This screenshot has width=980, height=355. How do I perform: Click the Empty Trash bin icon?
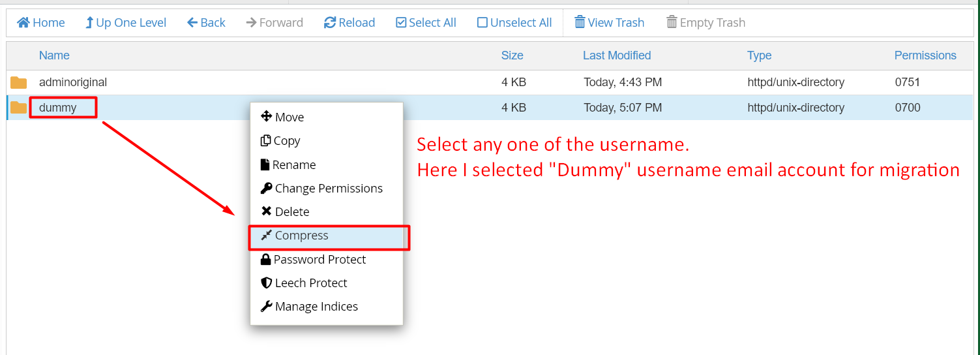pos(672,22)
